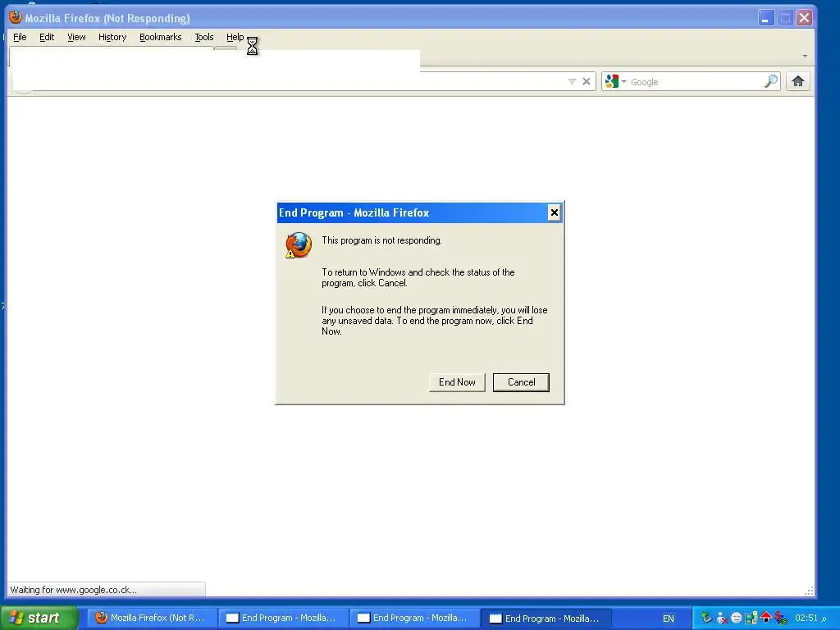Open the Edit menu

point(47,37)
